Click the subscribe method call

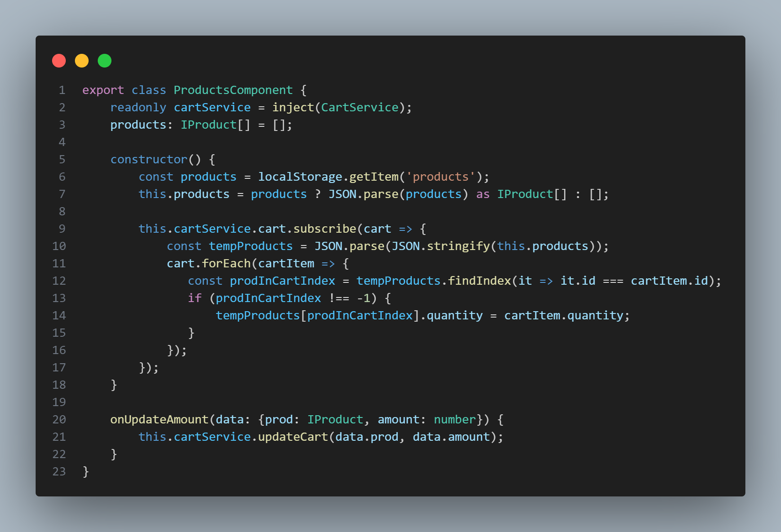pyautogui.click(x=325, y=229)
